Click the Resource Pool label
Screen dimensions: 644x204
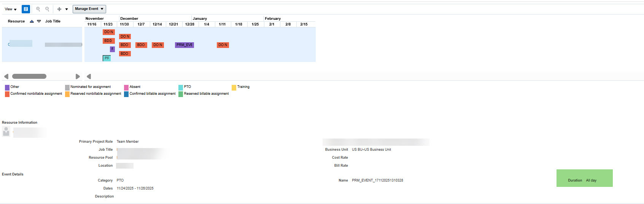click(x=100, y=158)
